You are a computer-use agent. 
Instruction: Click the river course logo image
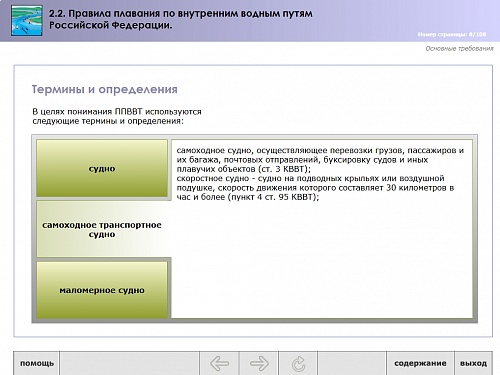pos(27,20)
